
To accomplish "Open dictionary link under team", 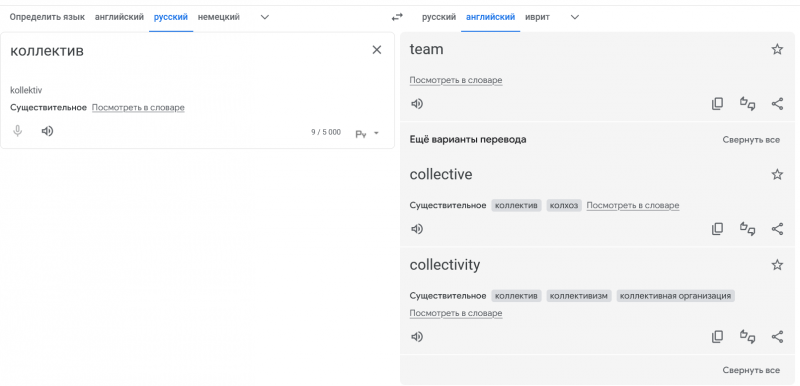I will (x=456, y=81).
